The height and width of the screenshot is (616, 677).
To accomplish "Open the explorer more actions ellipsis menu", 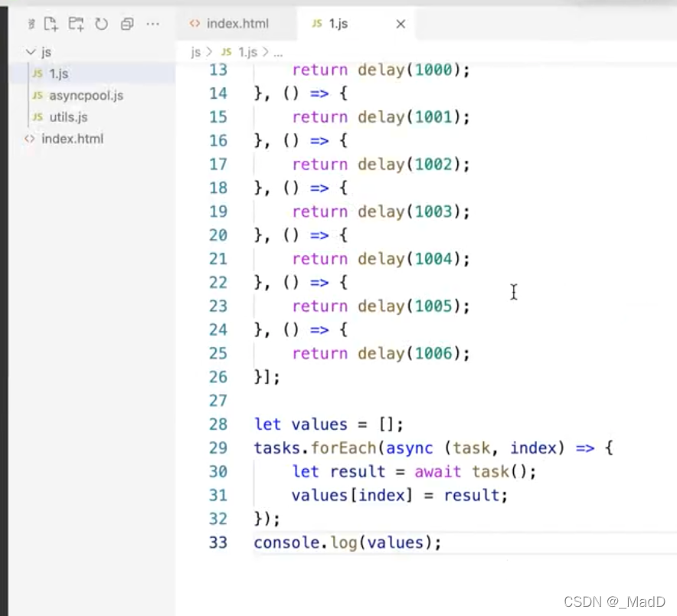I will [152, 25].
